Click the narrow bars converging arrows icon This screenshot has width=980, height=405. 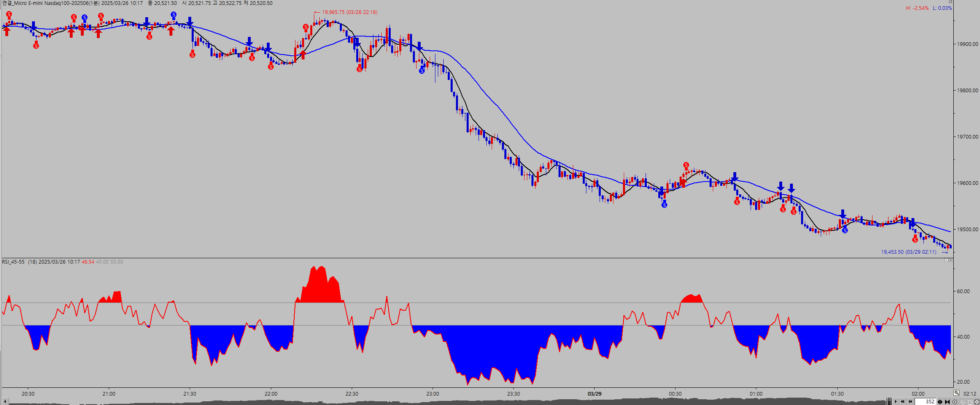point(947,402)
